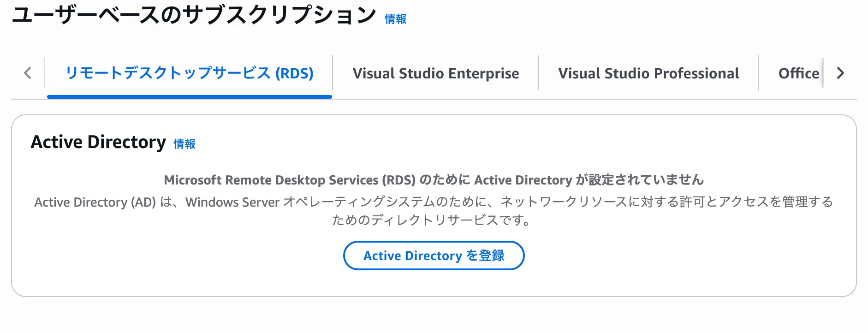Screen dimensions: 868x333
Task: Switch to the Office tab
Action: coord(799,73)
